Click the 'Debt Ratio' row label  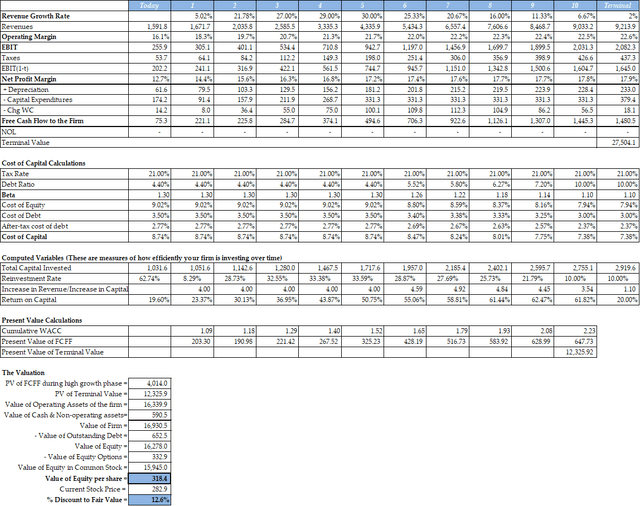18,184
